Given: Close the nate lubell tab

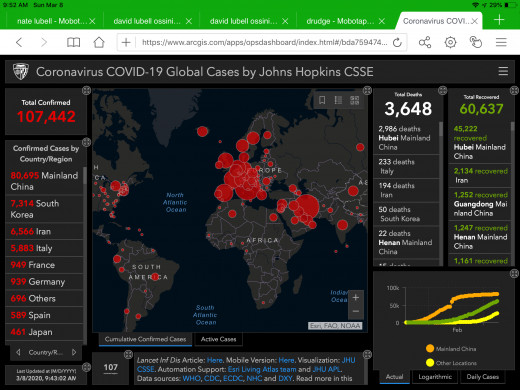Looking at the screenshot, I should [92, 21].
